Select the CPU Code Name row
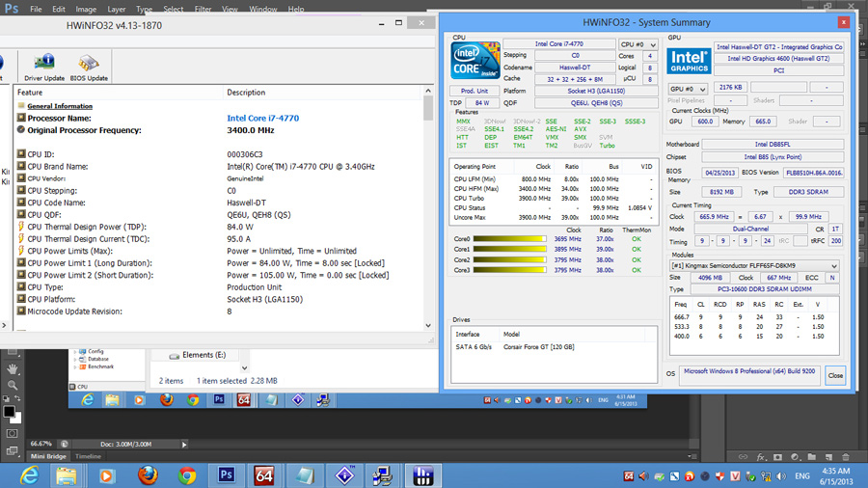This screenshot has height=488, width=868. 219,203
